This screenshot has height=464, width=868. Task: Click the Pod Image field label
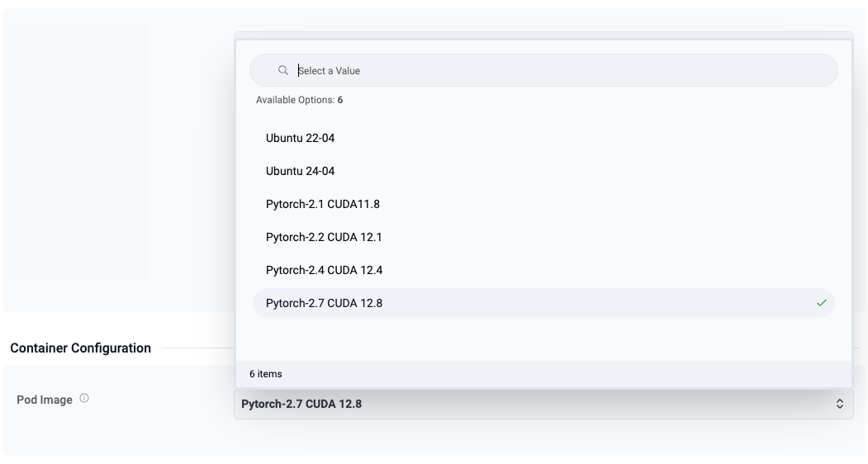pos(45,400)
